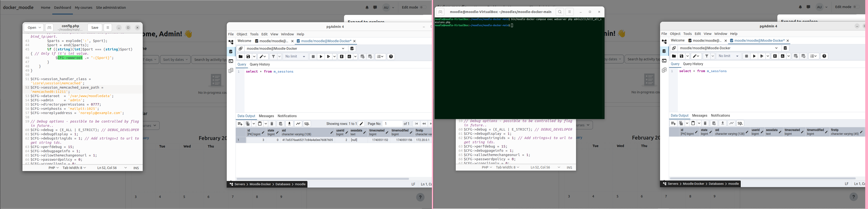Show SQL button in left pgAdmin Data Output
Image resolution: width=868 pixels, height=209 pixels.
coord(307,124)
